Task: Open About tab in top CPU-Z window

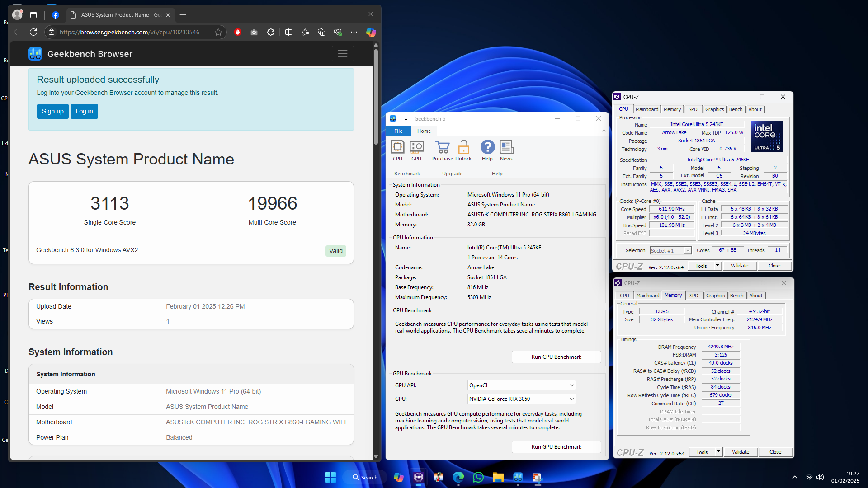Action: click(755, 109)
